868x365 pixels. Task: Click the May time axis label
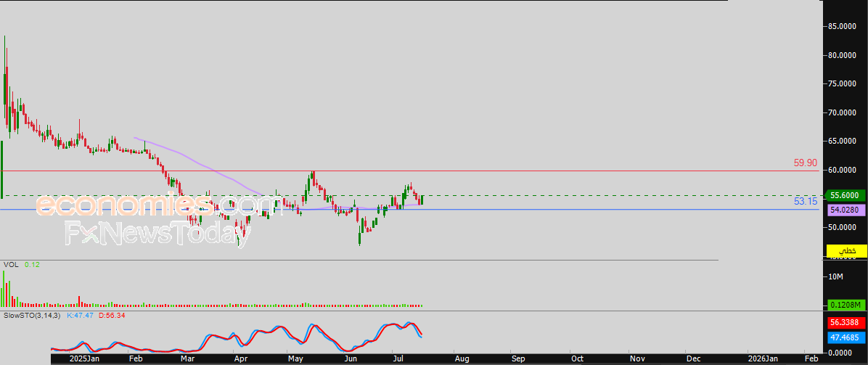(296, 359)
